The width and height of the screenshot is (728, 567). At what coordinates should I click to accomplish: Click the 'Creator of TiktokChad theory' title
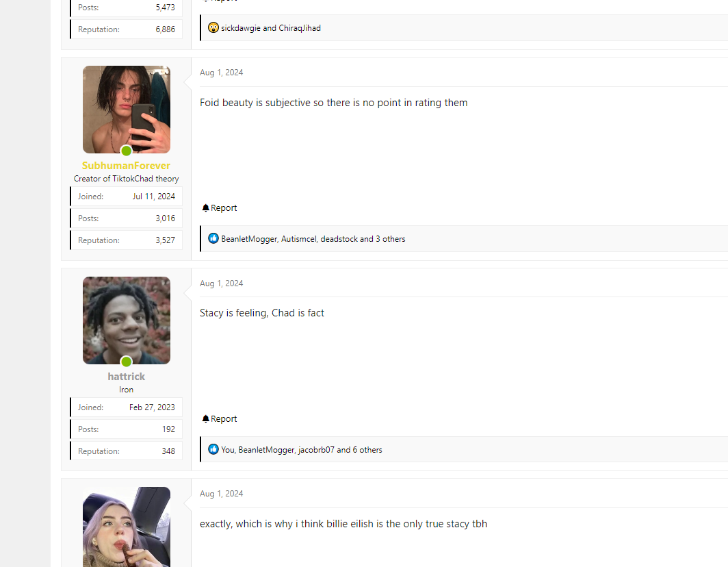pyautogui.click(x=127, y=179)
